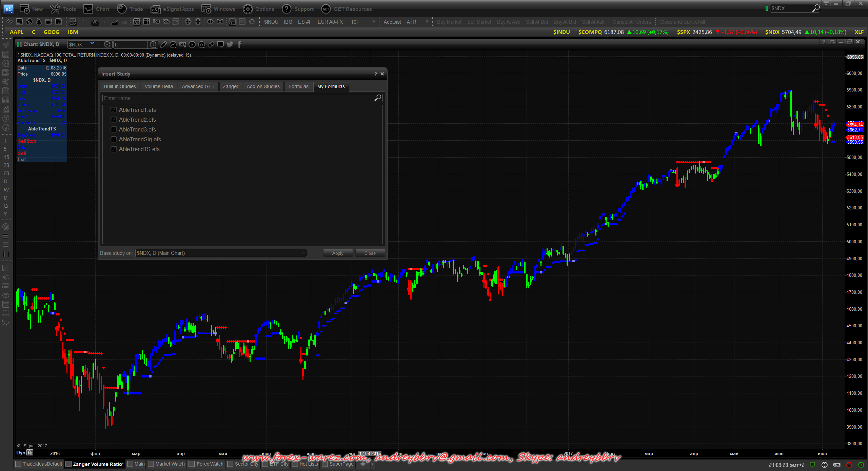The image size is (868, 471).
Task: Click the Facebook share icon
Action: pyautogui.click(x=239, y=44)
